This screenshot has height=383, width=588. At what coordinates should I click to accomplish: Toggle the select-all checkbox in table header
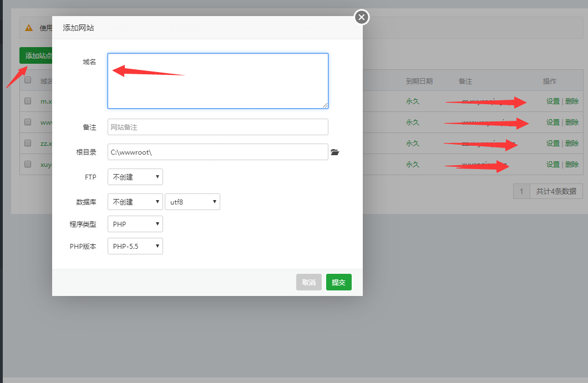[28, 80]
